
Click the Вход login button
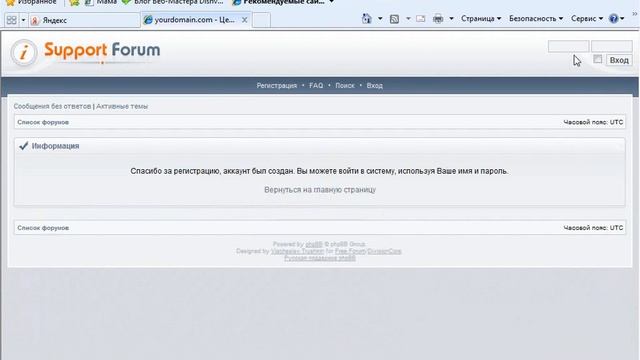[619, 60]
